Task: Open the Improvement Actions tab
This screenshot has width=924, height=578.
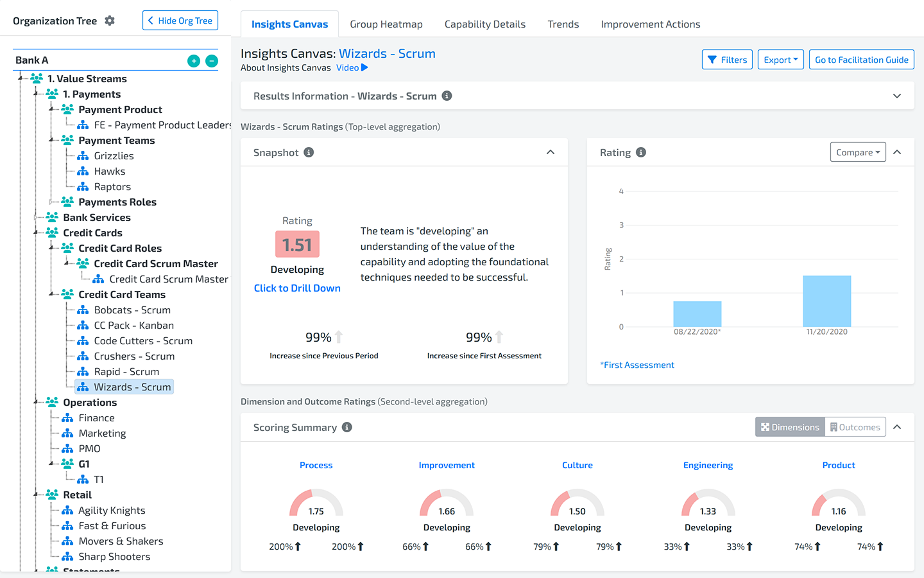Action: (650, 24)
